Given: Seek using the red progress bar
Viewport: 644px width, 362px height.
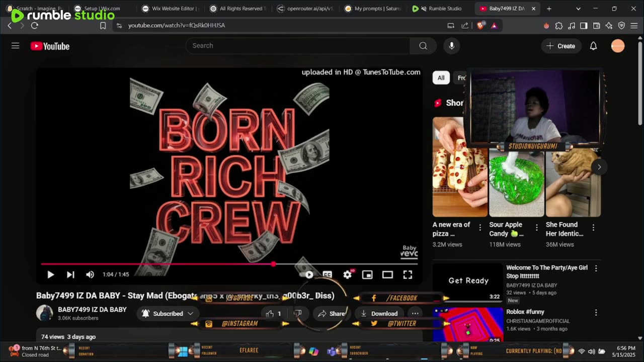Looking at the screenshot, I should 229,264.
